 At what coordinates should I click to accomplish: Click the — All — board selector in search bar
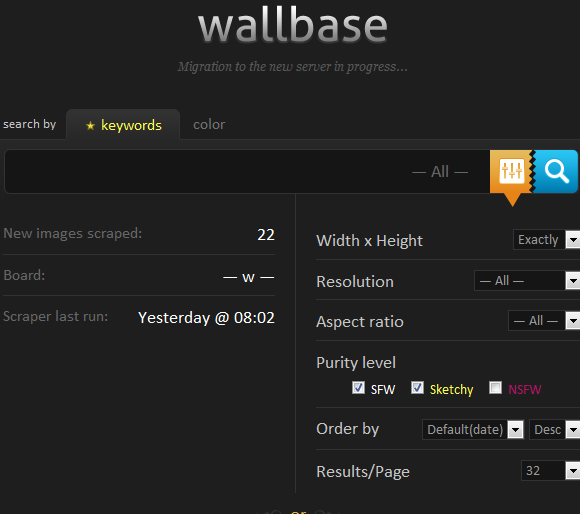pos(440,172)
